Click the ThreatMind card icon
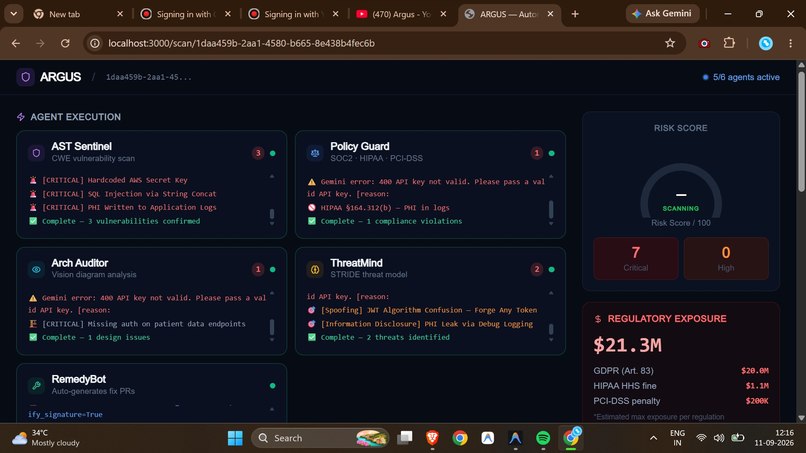Screen dimensions: 806x453 tap(315, 269)
